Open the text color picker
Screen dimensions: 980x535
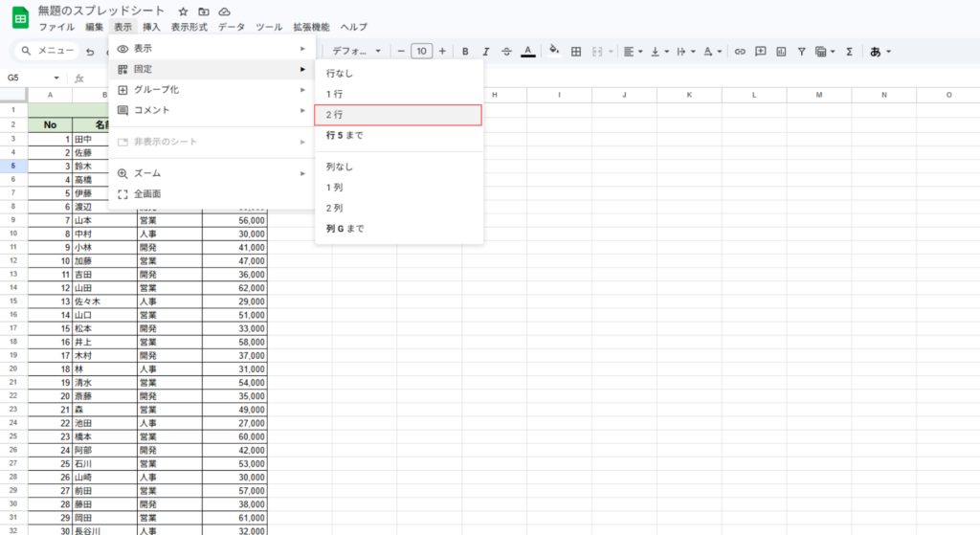[x=527, y=52]
